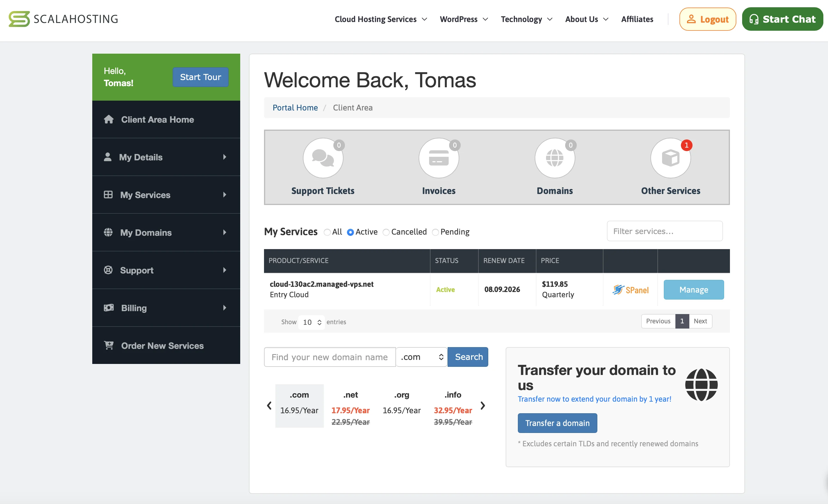The width and height of the screenshot is (828, 504).
Task: Click the Previous pagination button
Action: (658, 321)
